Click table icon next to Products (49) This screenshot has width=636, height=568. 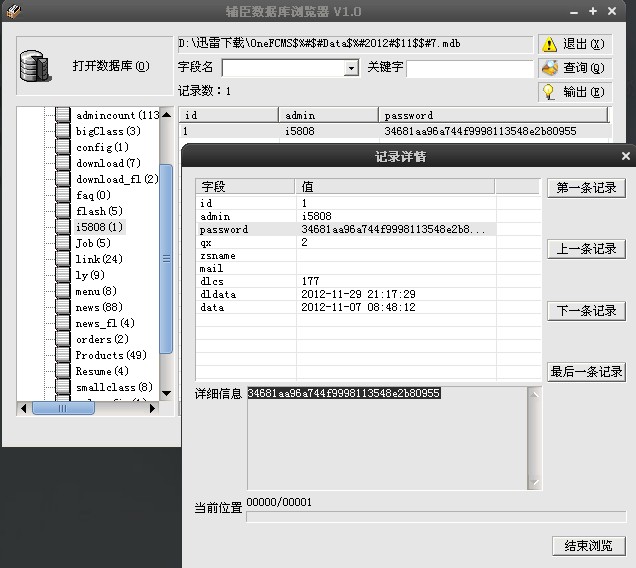(x=62, y=355)
